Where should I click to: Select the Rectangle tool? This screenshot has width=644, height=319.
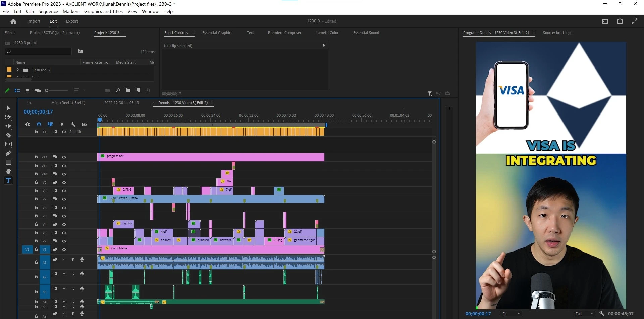[x=8, y=162]
